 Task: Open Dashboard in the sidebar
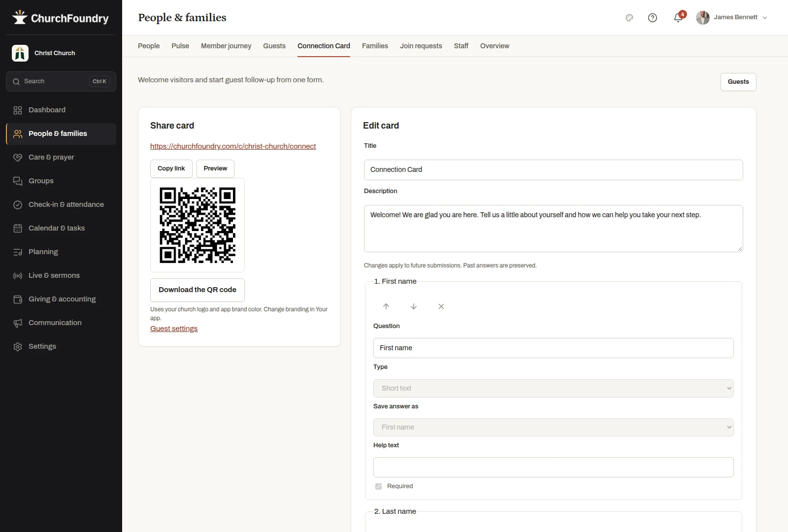[x=61, y=110]
